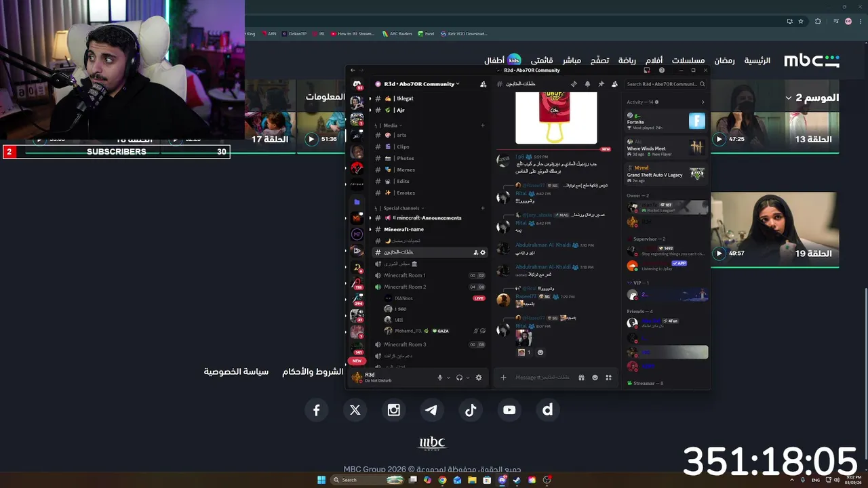The width and height of the screenshot is (868, 488).
Task: Play الحلقة 19 episode thumbnail
Action: click(774, 231)
